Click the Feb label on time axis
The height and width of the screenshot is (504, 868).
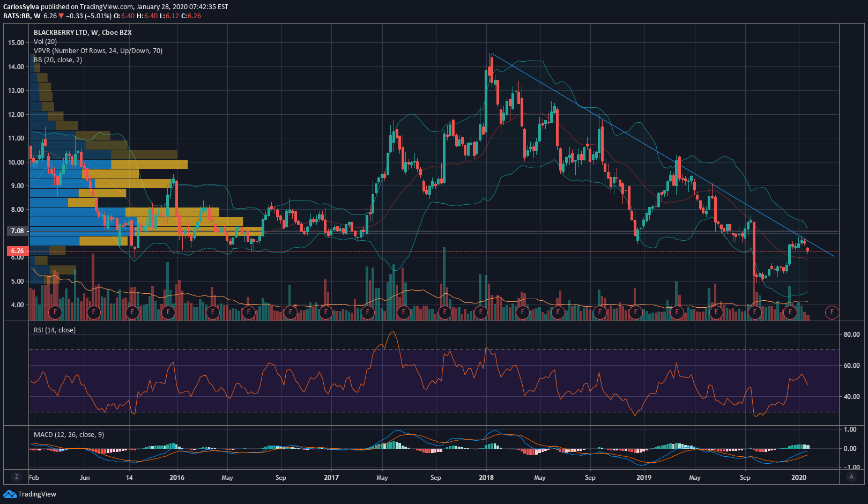(34, 477)
